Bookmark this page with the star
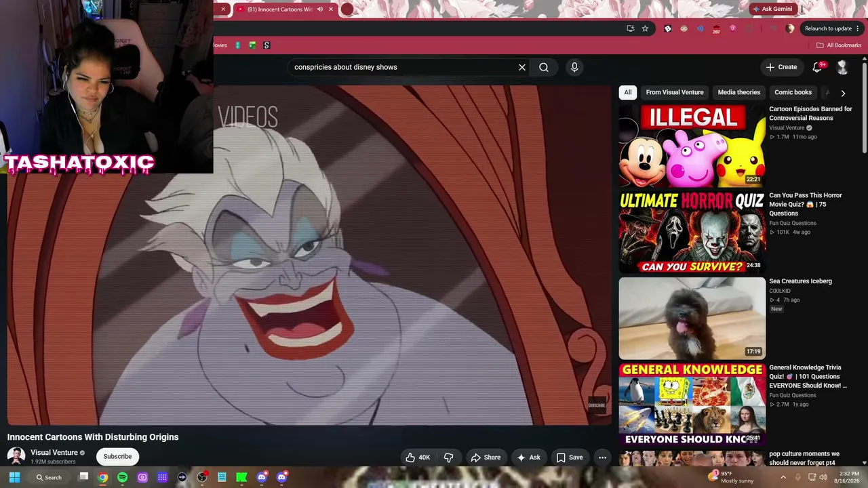The image size is (868, 488). tap(645, 28)
